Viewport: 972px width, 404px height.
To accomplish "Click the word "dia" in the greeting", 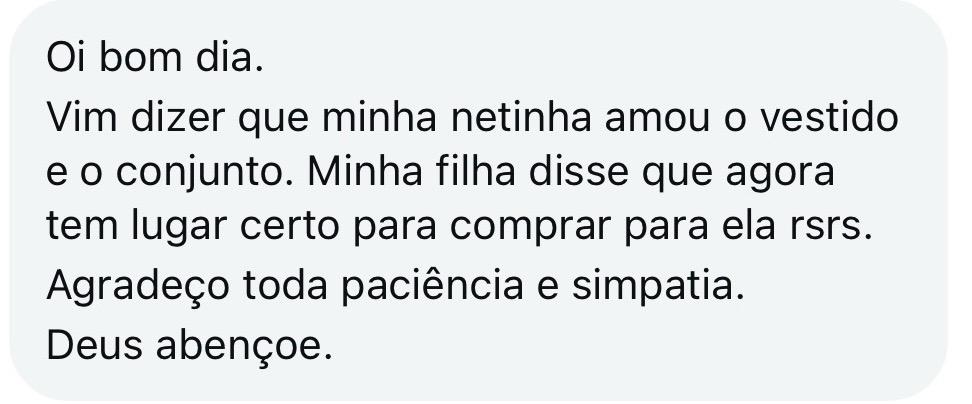I will point(231,61).
